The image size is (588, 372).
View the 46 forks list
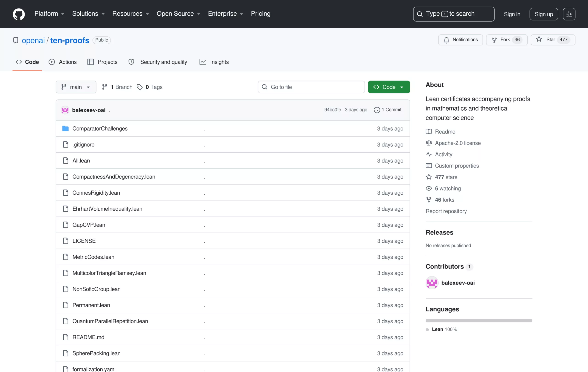coord(440,200)
